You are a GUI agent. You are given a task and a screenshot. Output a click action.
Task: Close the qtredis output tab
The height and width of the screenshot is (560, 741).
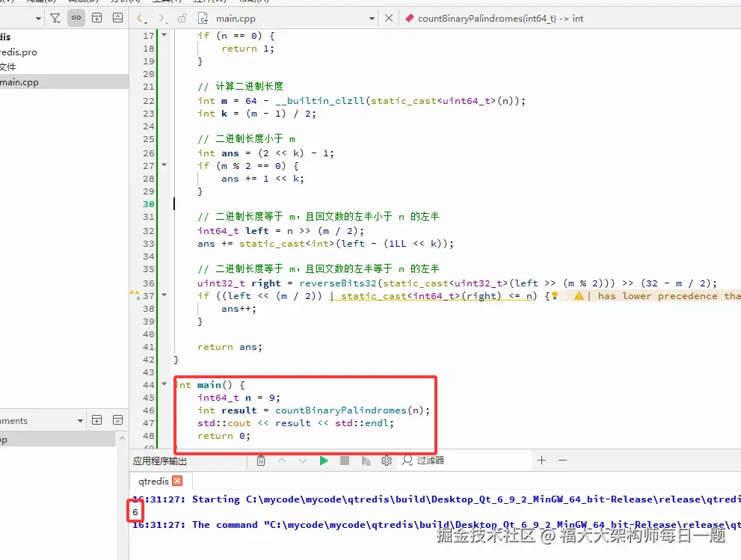(178, 481)
